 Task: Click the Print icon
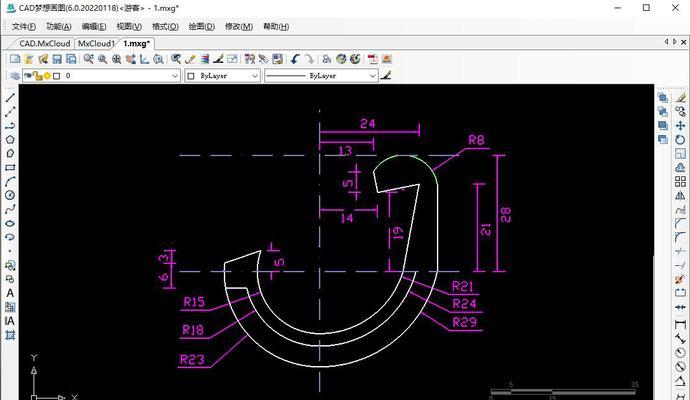[327, 59]
